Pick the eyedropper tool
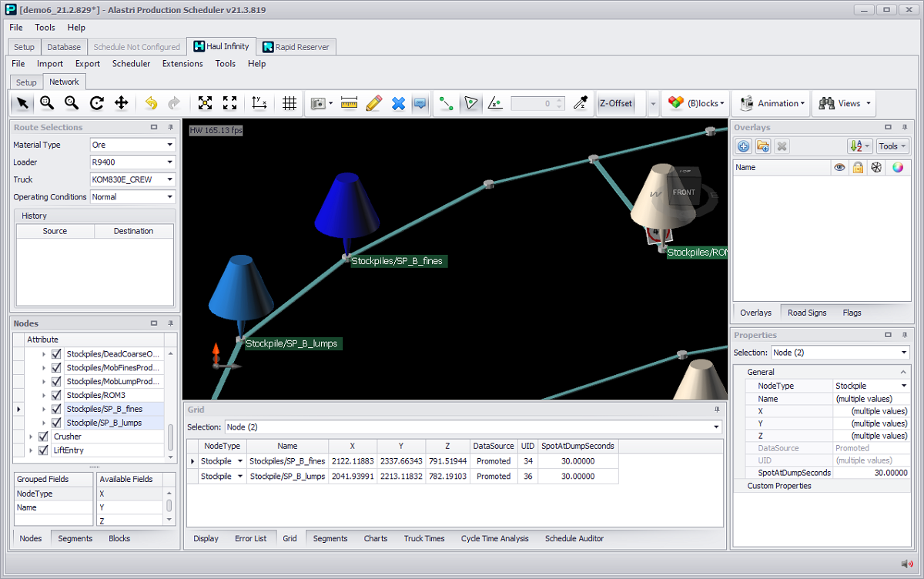924x579 pixels. pyautogui.click(x=583, y=103)
